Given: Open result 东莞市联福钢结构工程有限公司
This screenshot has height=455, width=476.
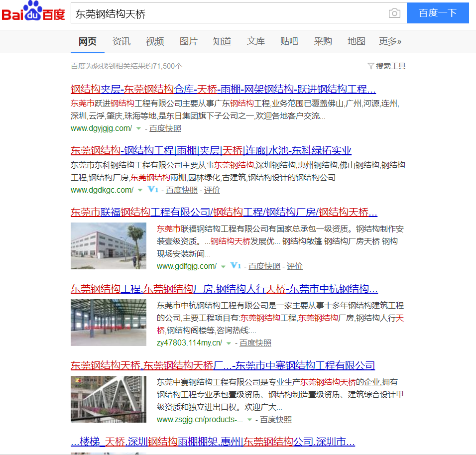Looking at the screenshot, I should tap(224, 212).
